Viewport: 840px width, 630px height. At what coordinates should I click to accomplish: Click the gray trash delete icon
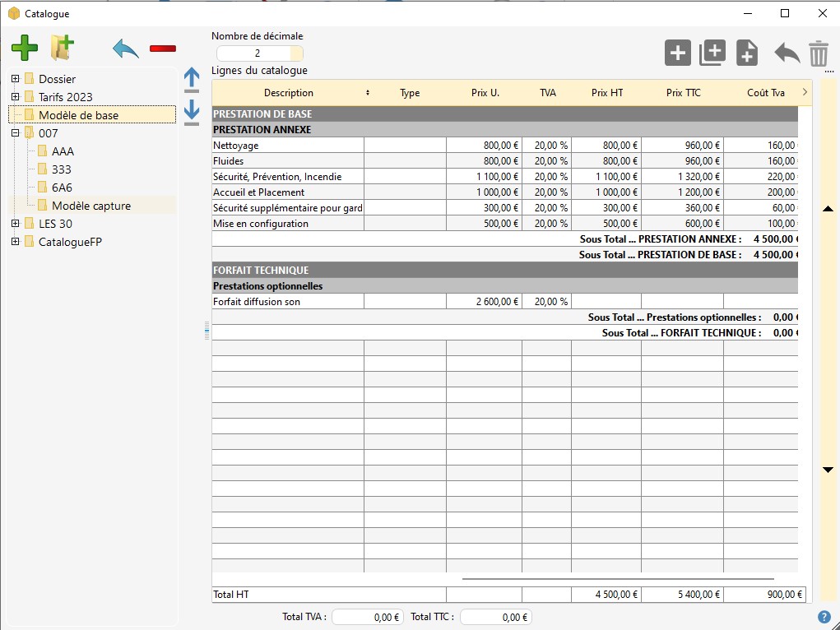point(818,53)
